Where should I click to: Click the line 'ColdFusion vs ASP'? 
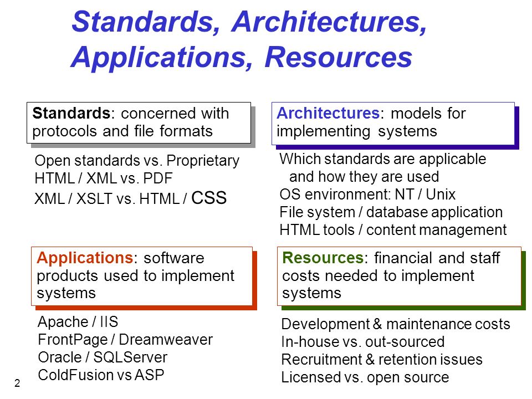click(x=101, y=375)
